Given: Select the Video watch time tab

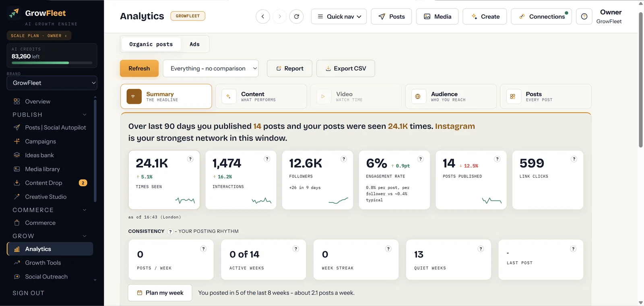Looking at the screenshot, I should [x=356, y=97].
